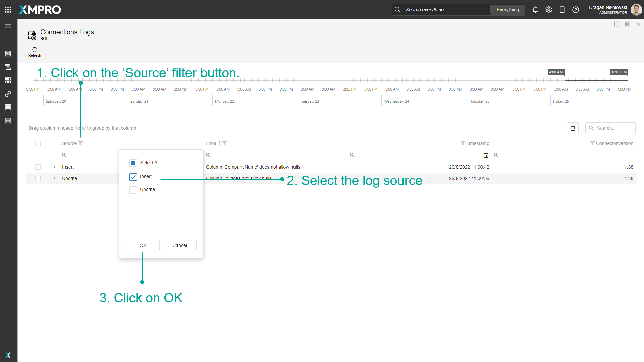644x362 pixels.
Task: Expand the Update log row details
Action: pos(54,178)
